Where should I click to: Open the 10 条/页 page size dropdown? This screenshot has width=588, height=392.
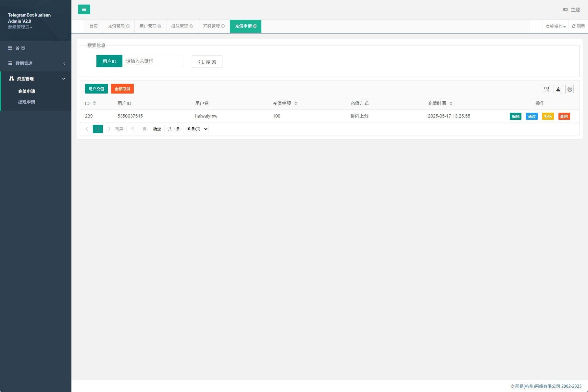[196, 129]
